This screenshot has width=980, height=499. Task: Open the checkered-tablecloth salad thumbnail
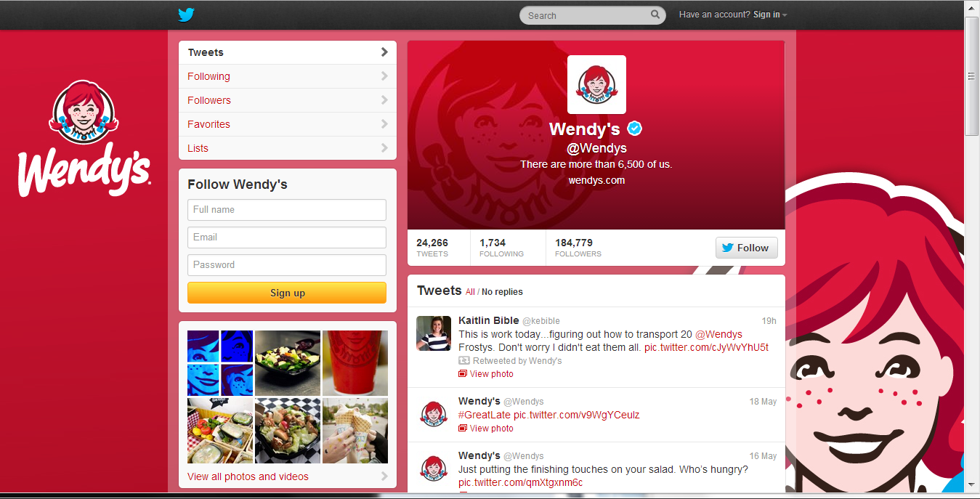[x=288, y=430]
